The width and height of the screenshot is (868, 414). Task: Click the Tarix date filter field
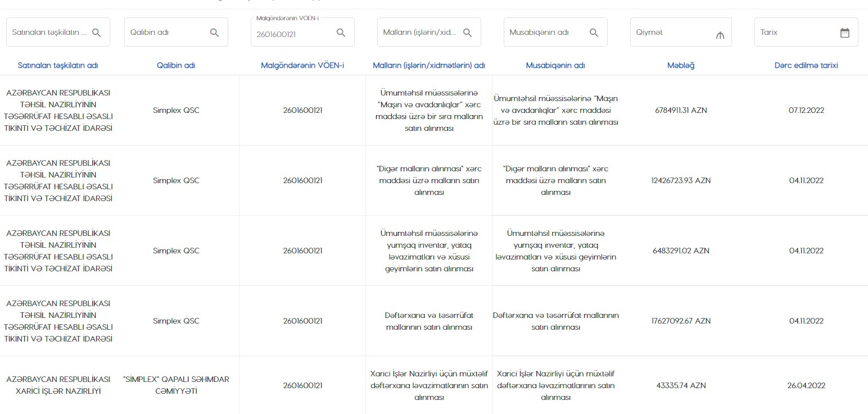coord(795,33)
